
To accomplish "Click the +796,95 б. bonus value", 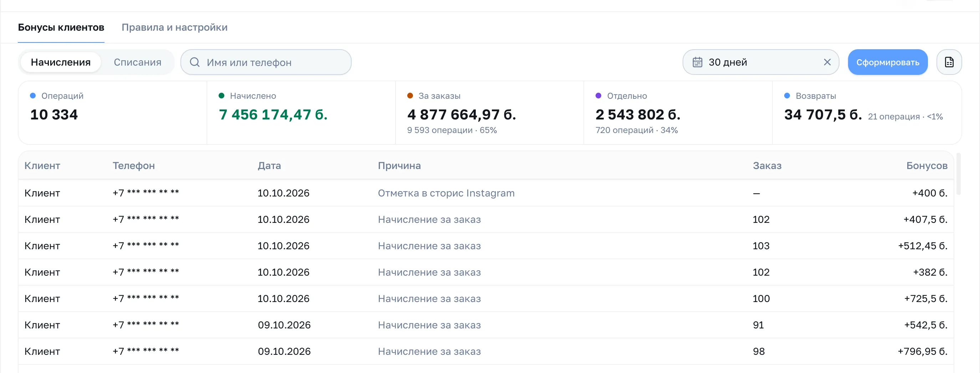I will click(922, 351).
